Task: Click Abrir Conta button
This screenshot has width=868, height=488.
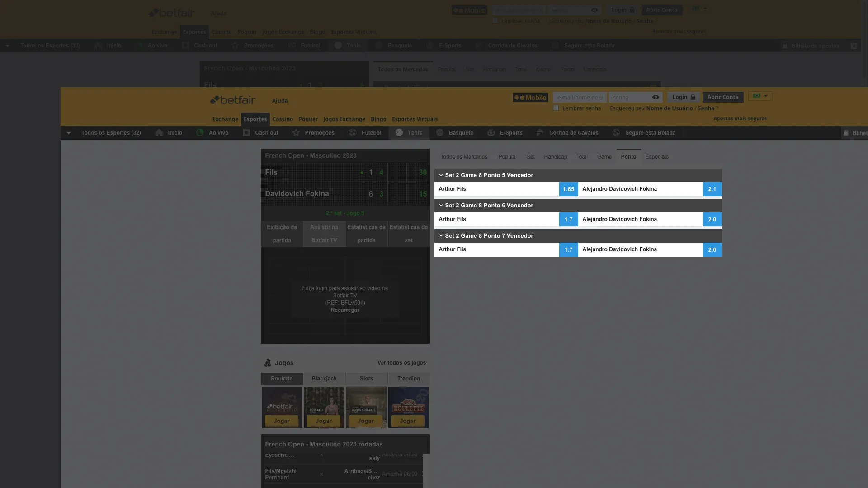Action: point(722,97)
